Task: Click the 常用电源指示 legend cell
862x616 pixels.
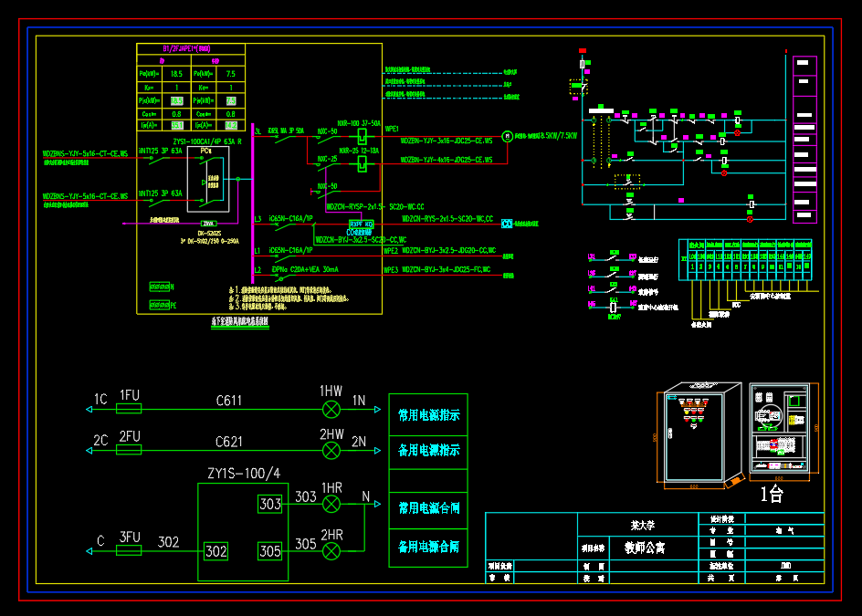Action: [428, 415]
